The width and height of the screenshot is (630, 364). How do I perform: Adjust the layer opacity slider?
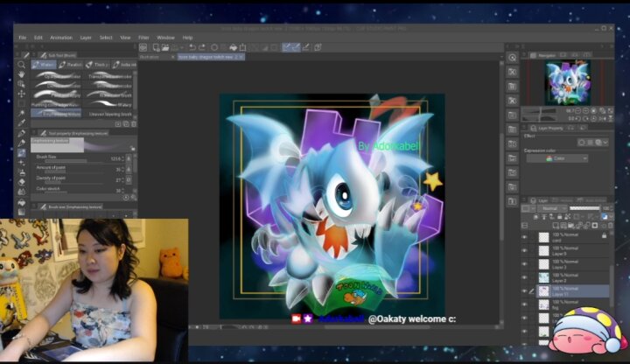click(584, 208)
